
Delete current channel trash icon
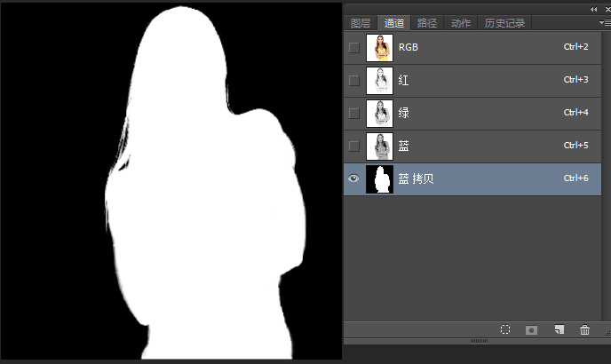pyautogui.click(x=584, y=329)
